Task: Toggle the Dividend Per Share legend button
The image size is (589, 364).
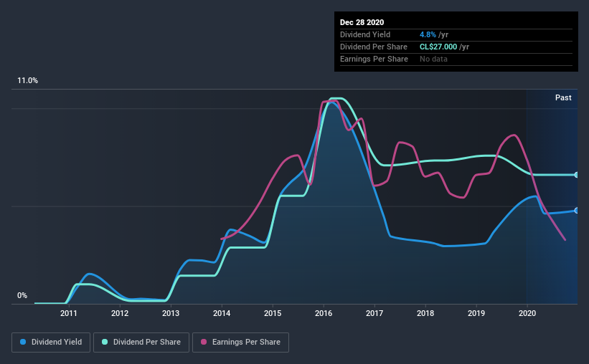Action: click(x=141, y=343)
